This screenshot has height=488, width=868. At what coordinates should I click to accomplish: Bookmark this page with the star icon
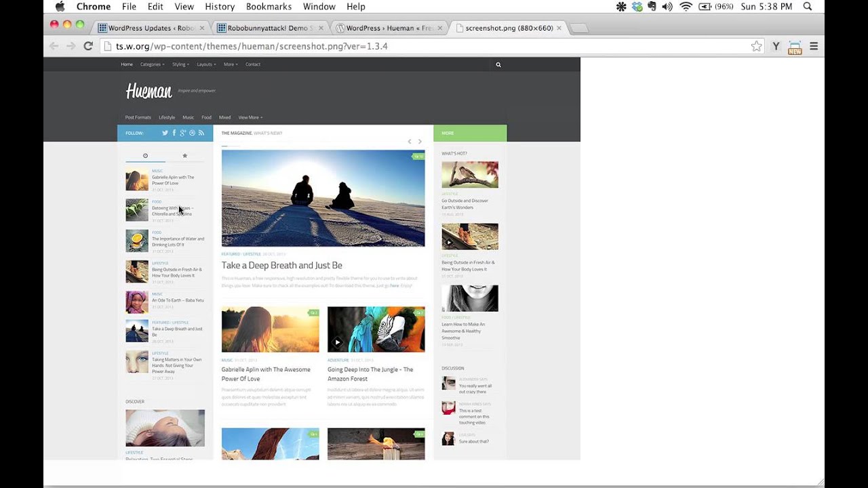pyautogui.click(x=756, y=46)
